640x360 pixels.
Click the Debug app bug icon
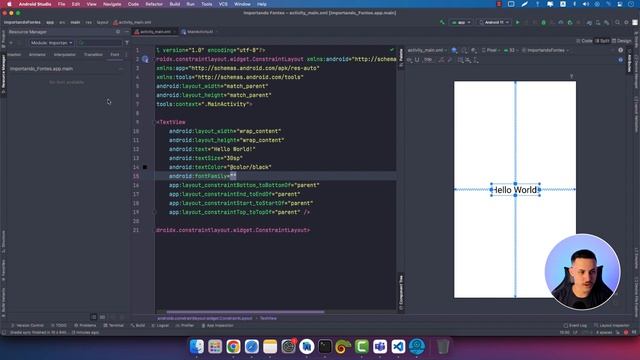pyautogui.click(x=543, y=22)
